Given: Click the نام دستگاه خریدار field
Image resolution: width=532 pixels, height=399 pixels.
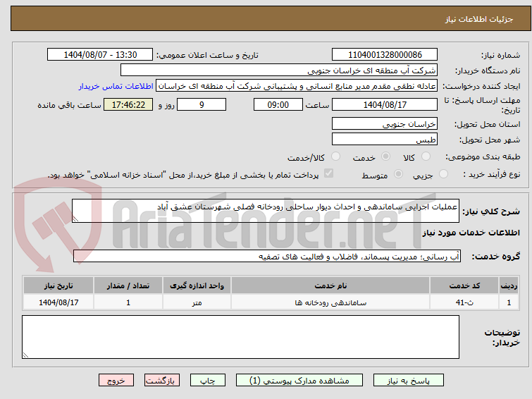Looking at the screenshot, I should 279,70.
